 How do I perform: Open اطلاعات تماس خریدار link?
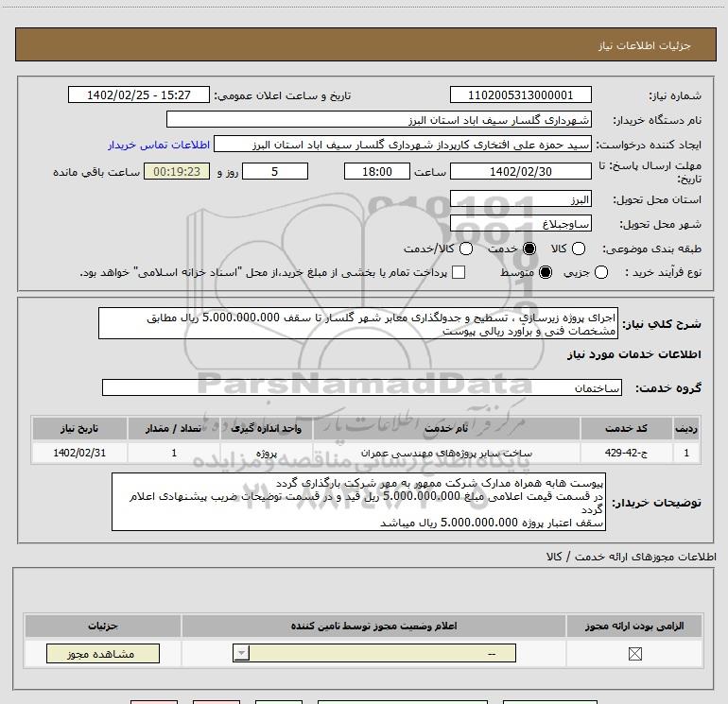159,145
